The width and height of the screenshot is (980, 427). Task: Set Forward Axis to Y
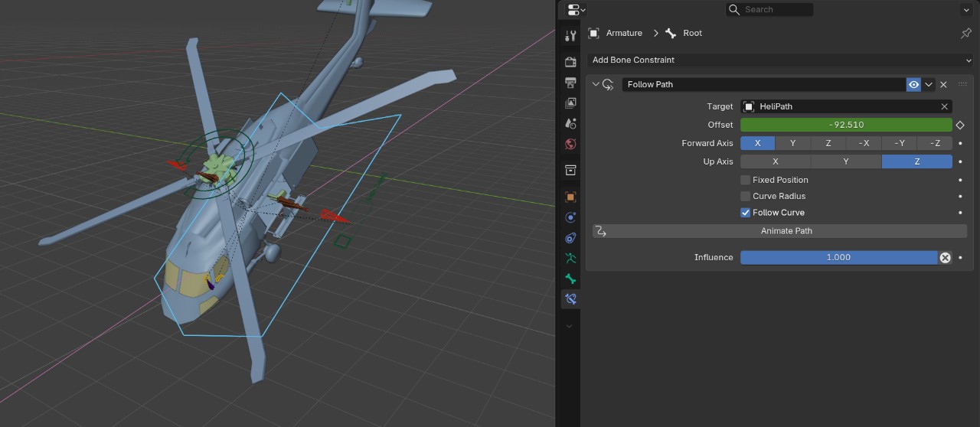click(793, 143)
